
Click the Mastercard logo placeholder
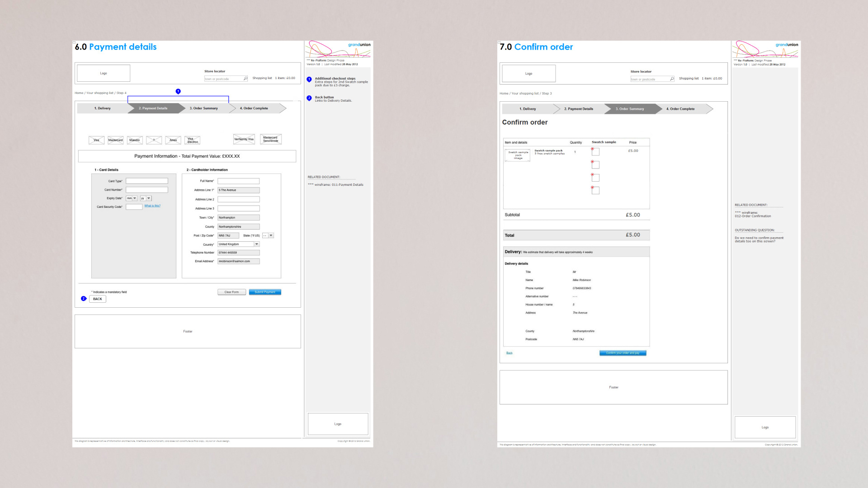click(115, 140)
